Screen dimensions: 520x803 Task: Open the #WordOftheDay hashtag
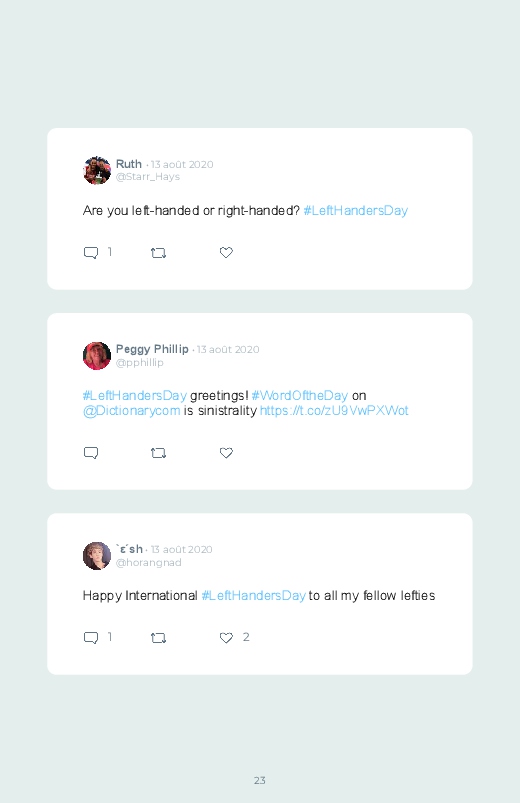point(300,395)
